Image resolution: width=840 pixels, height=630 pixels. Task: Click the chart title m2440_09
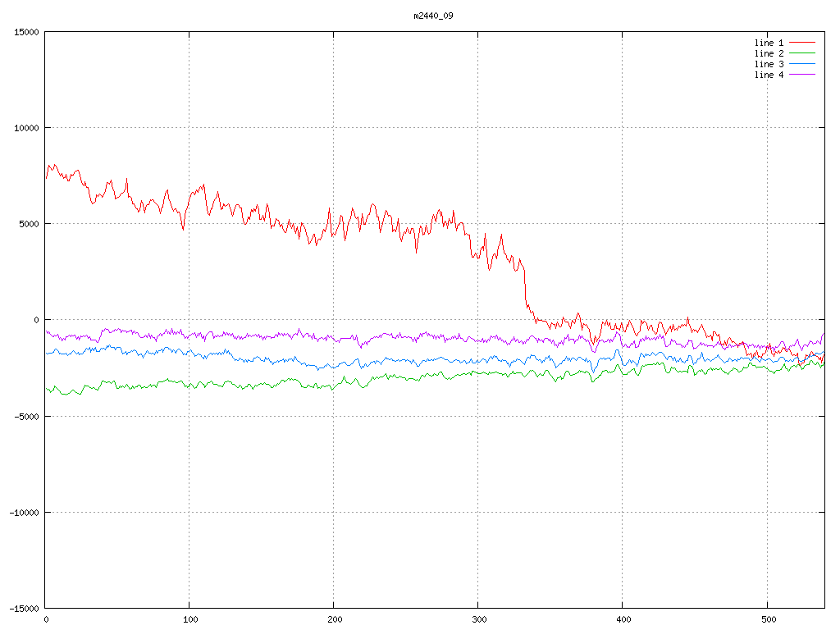tap(433, 16)
